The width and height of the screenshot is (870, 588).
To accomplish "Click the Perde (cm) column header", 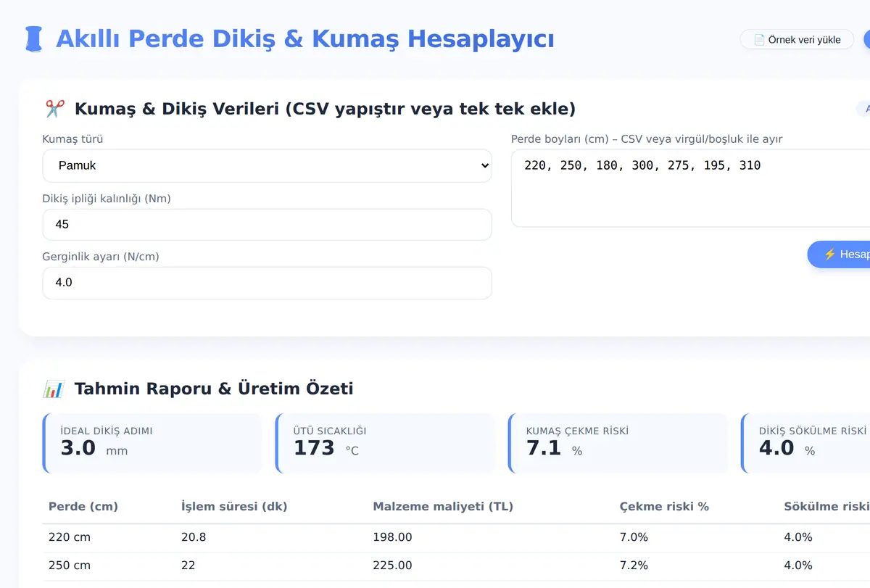I will pos(83,506).
